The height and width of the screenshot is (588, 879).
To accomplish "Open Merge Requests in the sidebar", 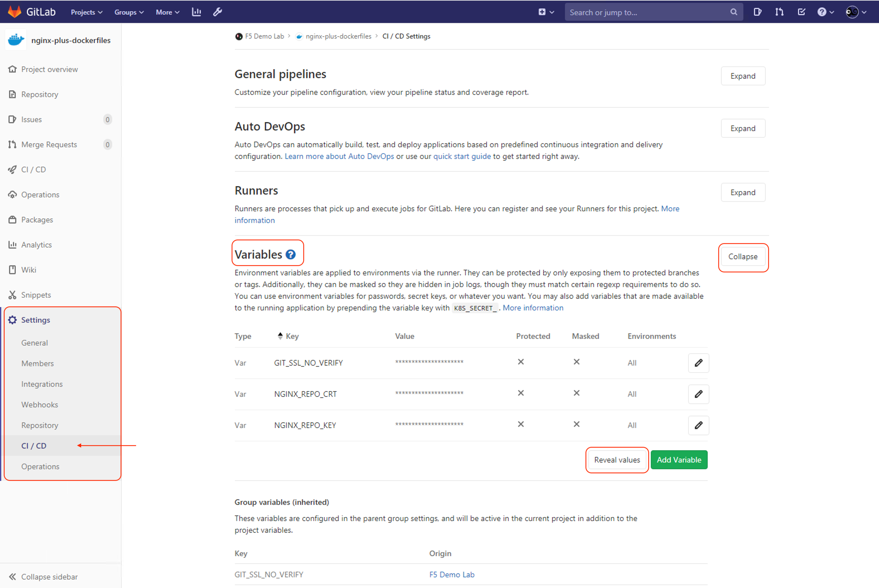I will tap(49, 144).
